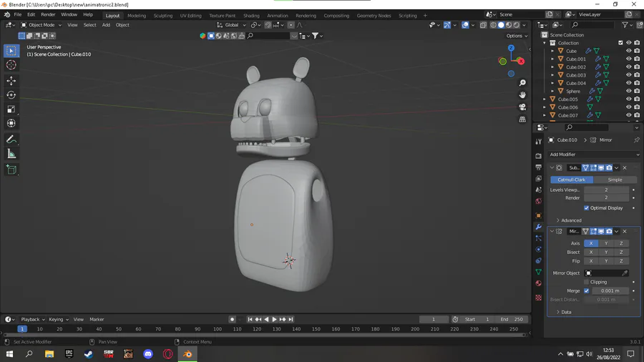Play the animation forward
The width and height of the screenshot is (644, 362).
click(274, 319)
